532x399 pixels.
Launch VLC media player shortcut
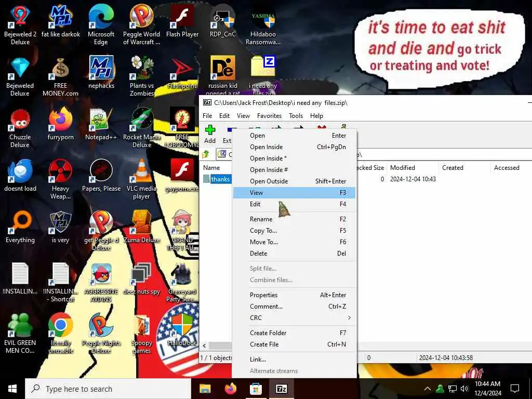click(141, 179)
